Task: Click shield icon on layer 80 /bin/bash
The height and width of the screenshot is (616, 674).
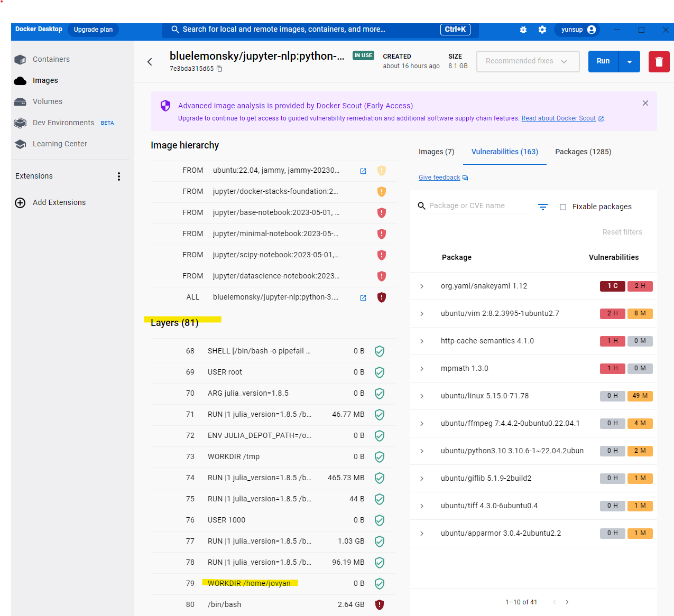Action: (380, 605)
